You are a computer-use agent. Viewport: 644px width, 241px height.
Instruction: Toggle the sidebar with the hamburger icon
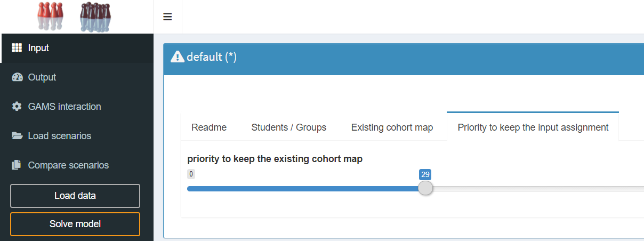click(x=167, y=17)
